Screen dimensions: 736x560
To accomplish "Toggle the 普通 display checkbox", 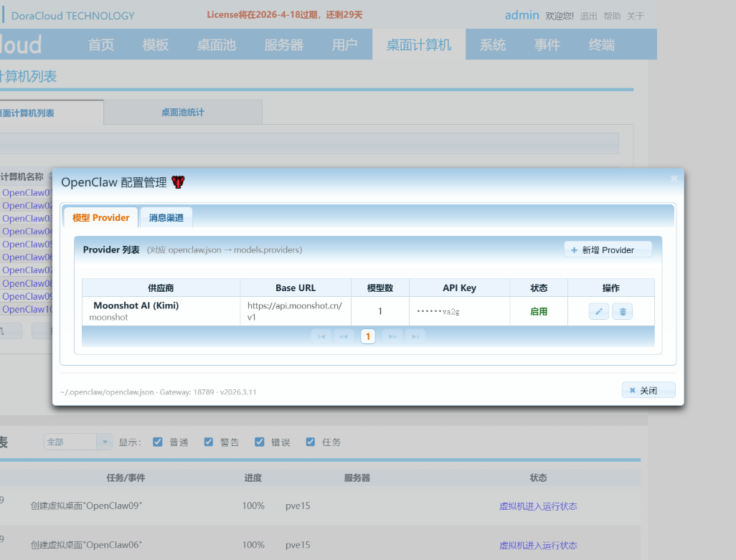I will 158,442.
